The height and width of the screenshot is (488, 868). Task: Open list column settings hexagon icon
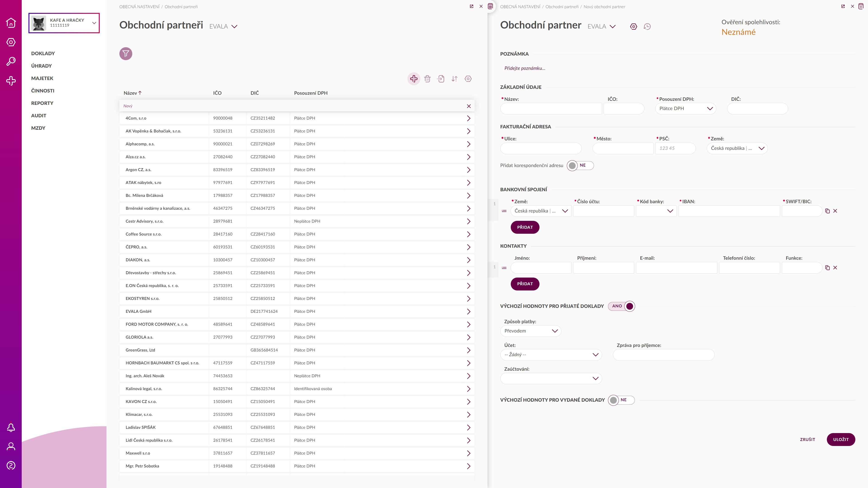point(468,79)
